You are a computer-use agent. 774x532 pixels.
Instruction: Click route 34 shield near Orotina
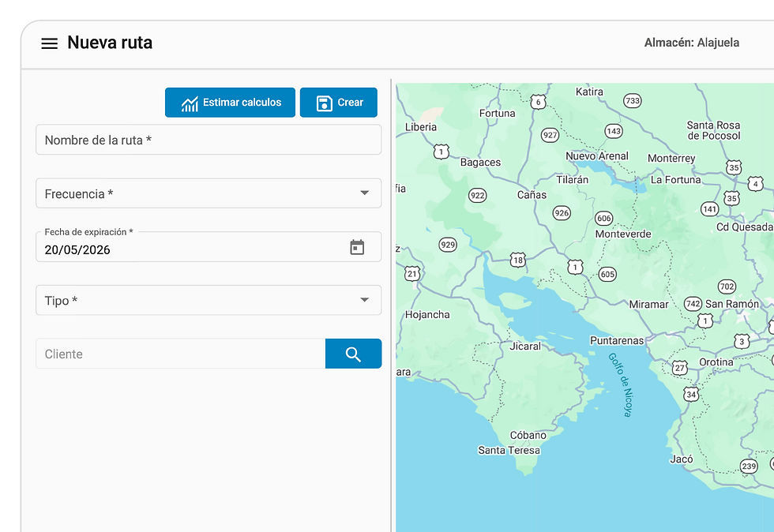point(691,395)
